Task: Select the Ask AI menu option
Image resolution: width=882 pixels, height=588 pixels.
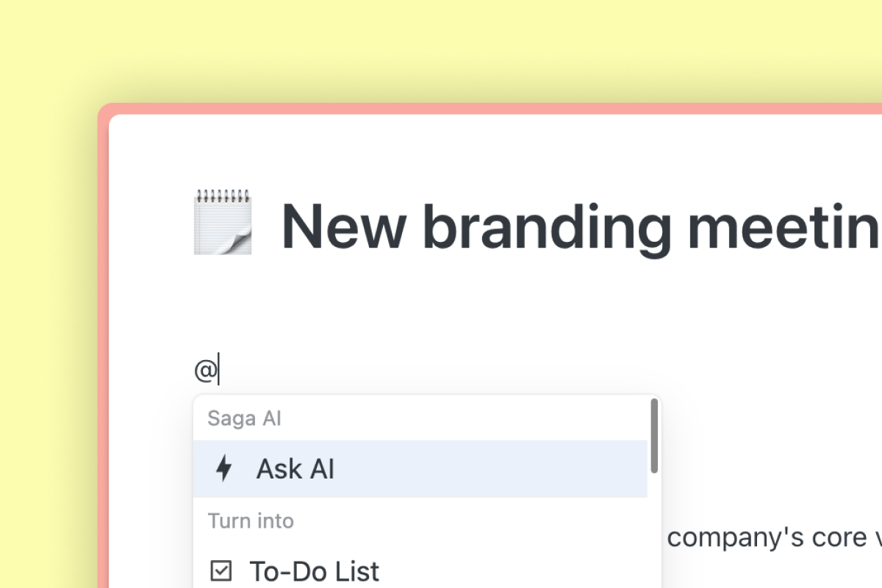Action: (x=295, y=469)
